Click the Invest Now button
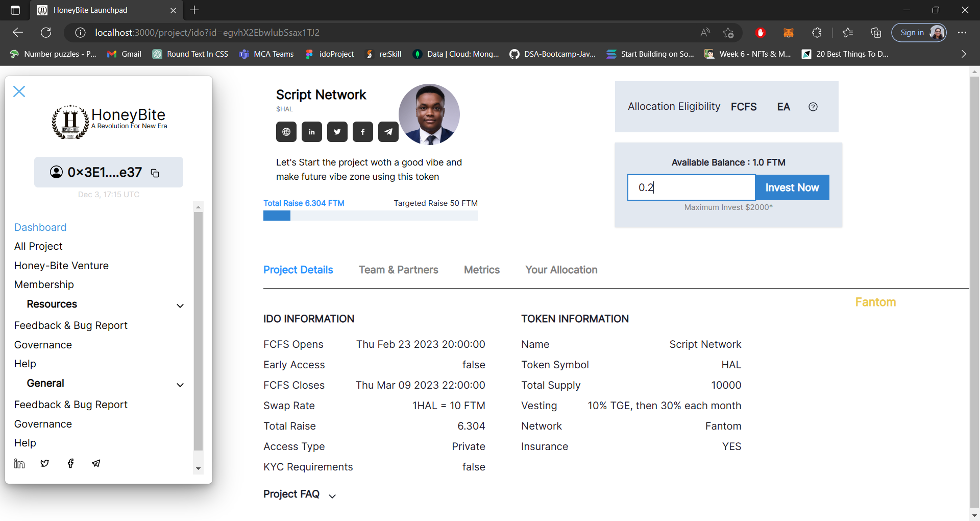 792,187
